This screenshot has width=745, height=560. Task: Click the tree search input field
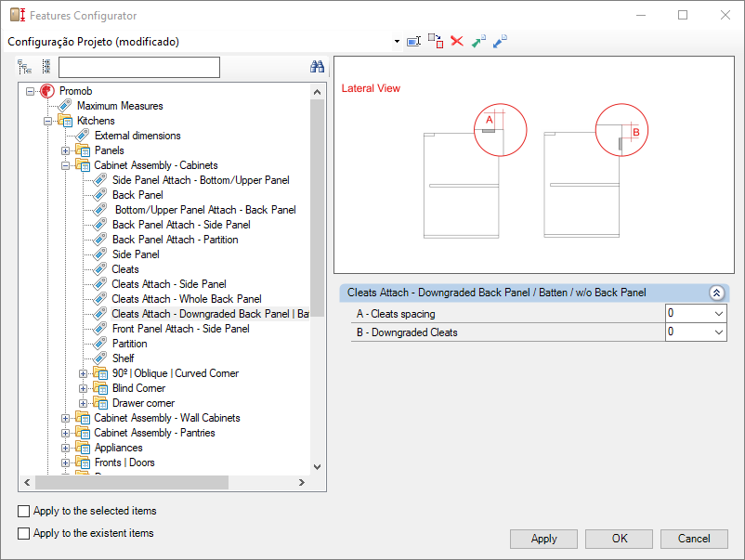point(139,67)
